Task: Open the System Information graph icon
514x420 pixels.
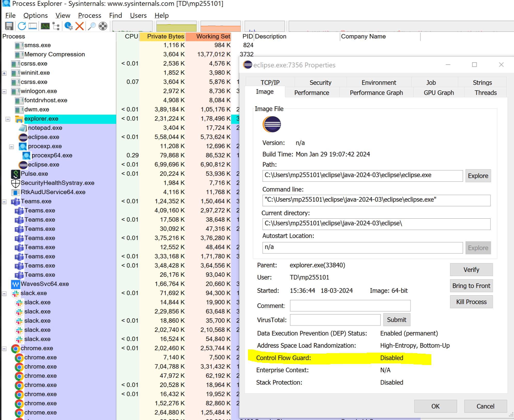Action: (45, 26)
